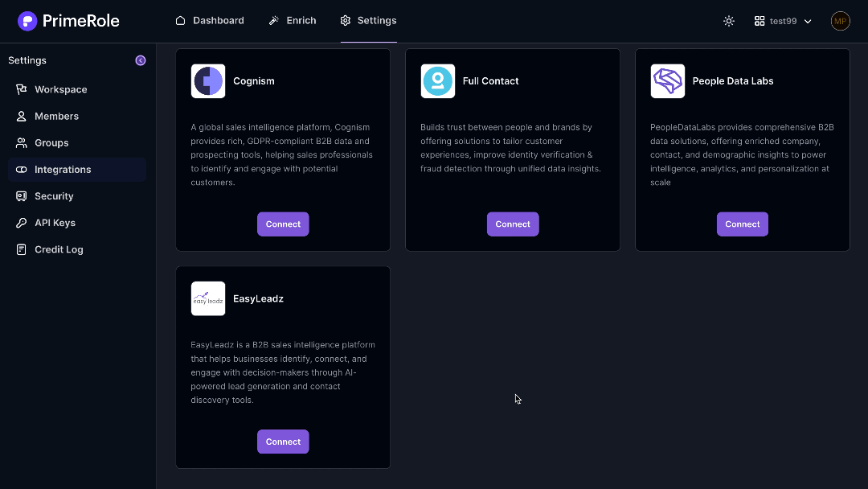Go to API Keys page
Screen dimensions: 868x489
coord(77,223)
